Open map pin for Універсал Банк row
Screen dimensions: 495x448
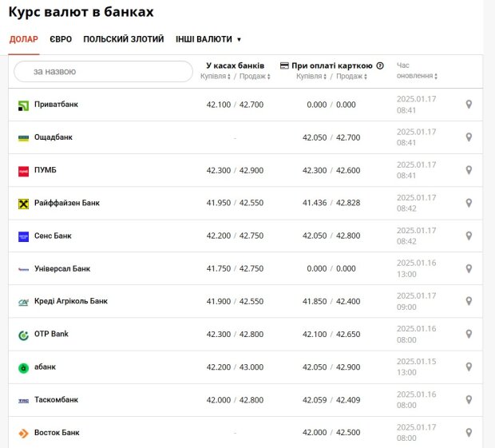point(469,268)
